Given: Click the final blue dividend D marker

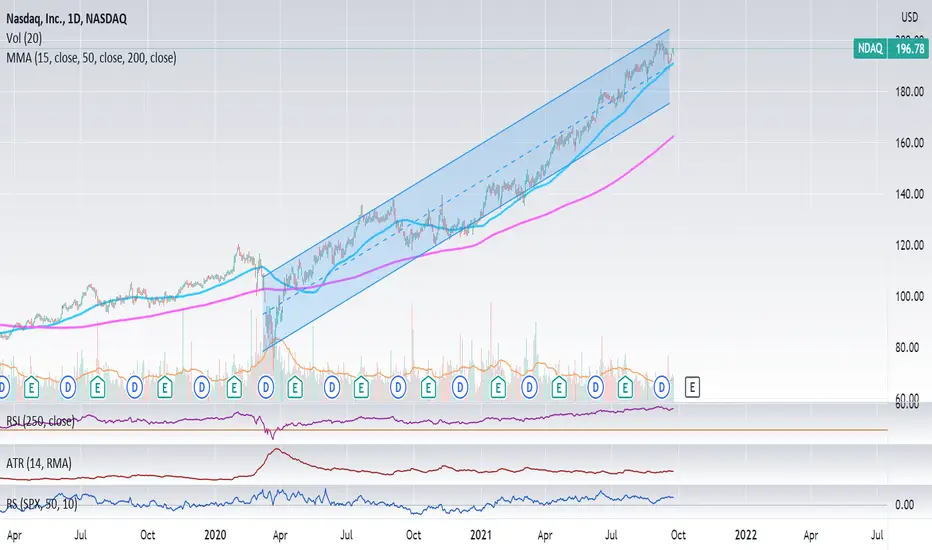Looking at the screenshot, I should tap(662, 388).
